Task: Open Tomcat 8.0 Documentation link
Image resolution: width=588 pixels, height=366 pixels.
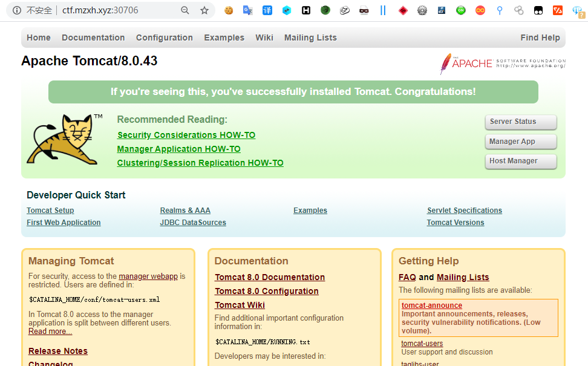Action: click(x=270, y=277)
